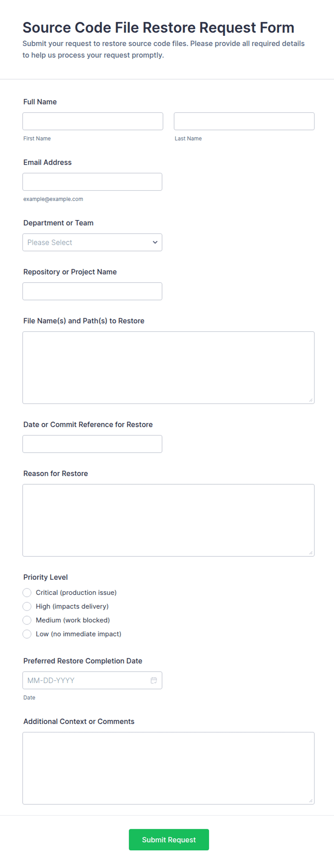This screenshot has width=334, height=868.
Task: Focus the First Name input field
Action: [93, 121]
